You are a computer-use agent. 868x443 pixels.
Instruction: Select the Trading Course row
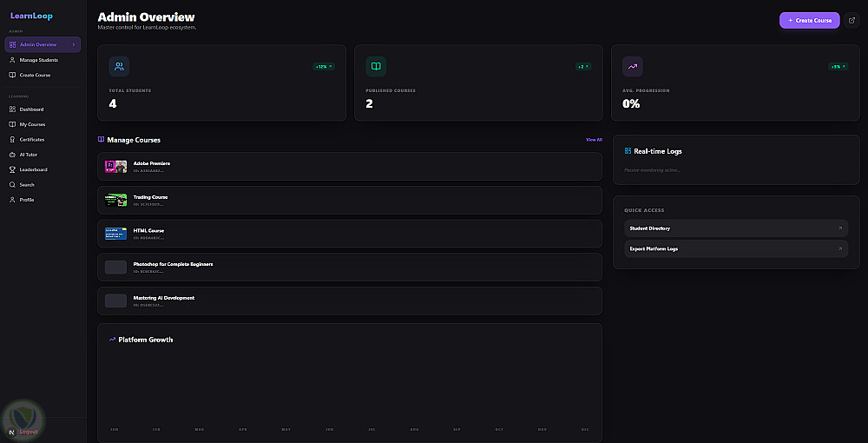pos(349,201)
